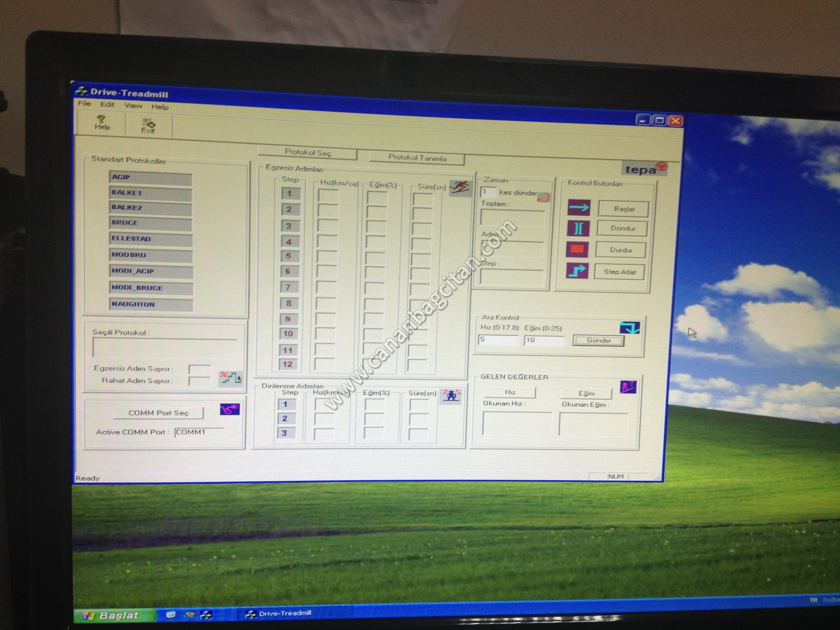Select the BALKE2 protocol
This screenshot has width=840, height=630.
click(x=151, y=208)
